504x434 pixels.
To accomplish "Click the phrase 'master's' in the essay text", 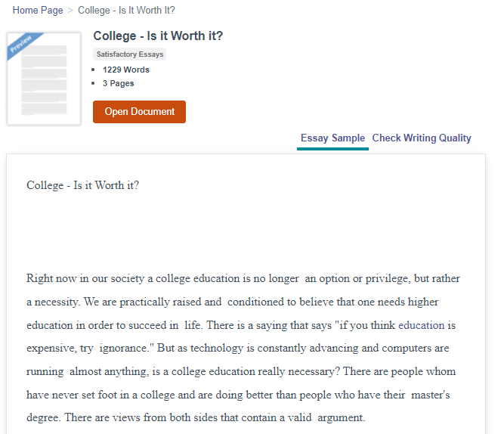I will [431, 395].
